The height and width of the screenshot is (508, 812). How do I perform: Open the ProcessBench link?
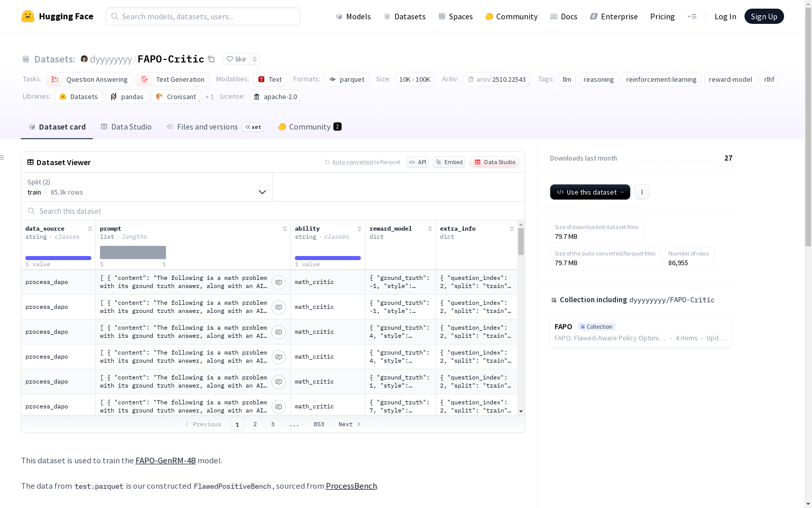tap(351, 486)
